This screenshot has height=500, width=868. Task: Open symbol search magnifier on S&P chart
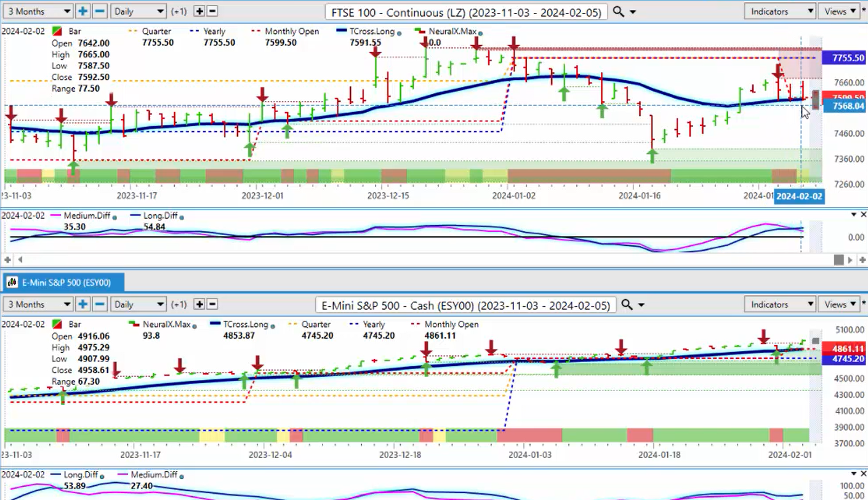(x=627, y=305)
